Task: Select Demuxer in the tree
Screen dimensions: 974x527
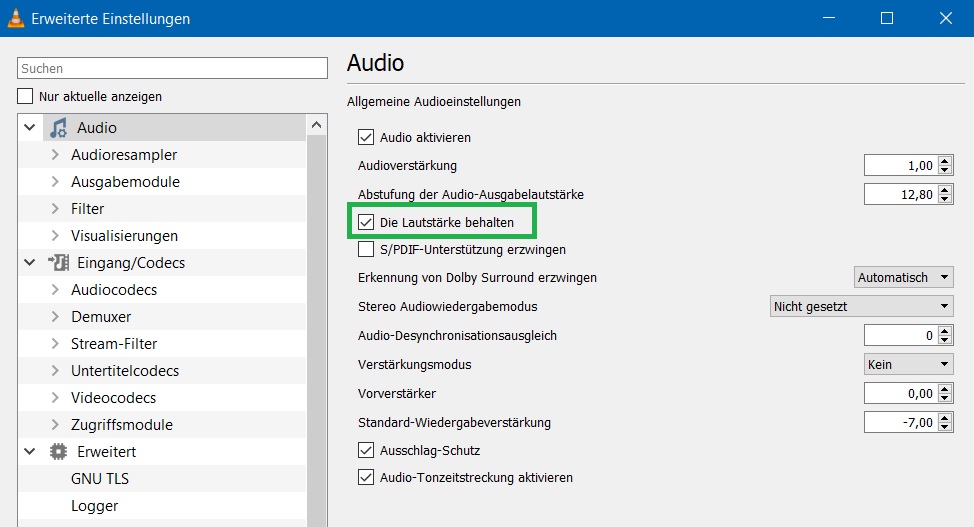Action: (x=101, y=317)
